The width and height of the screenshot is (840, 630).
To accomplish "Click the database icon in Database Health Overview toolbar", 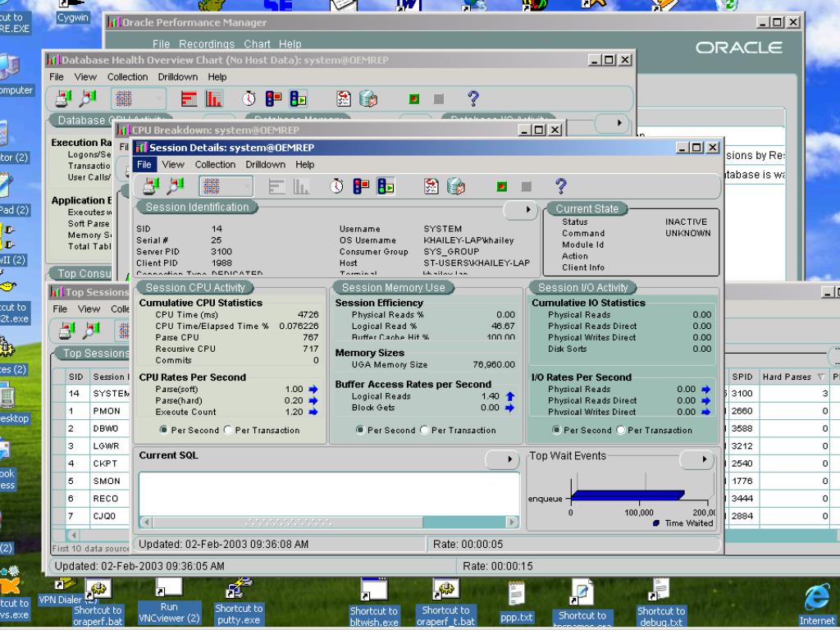I will point(368,98).
